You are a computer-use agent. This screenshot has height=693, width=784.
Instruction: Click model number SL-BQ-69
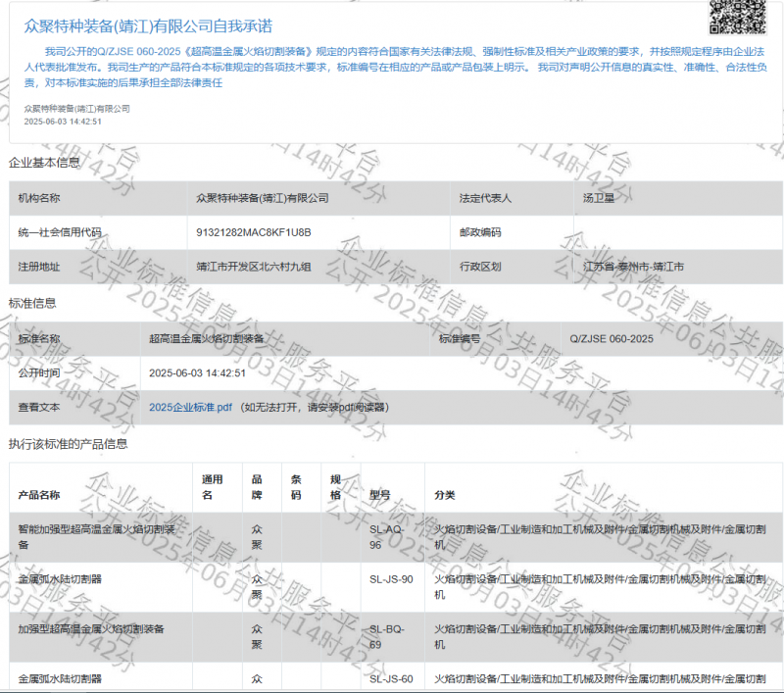386,636
